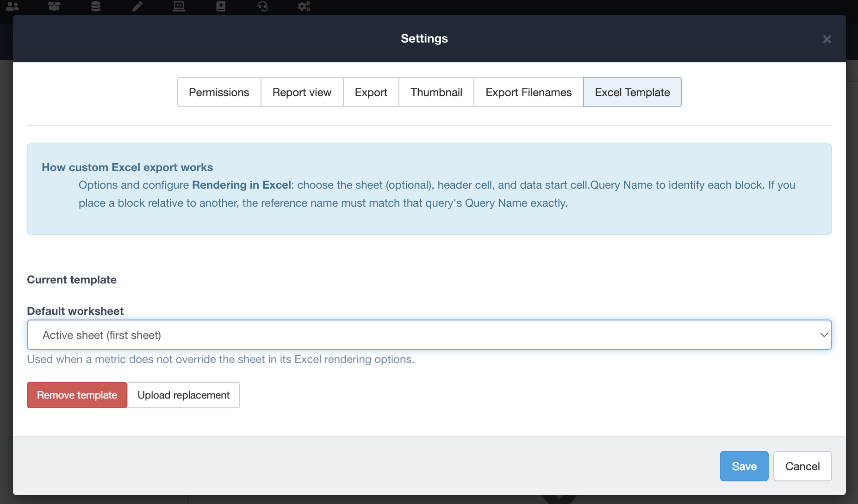Click the Remove template button
Image resolution: width=858 pixels, height=504 pixels.
(77, 395)
